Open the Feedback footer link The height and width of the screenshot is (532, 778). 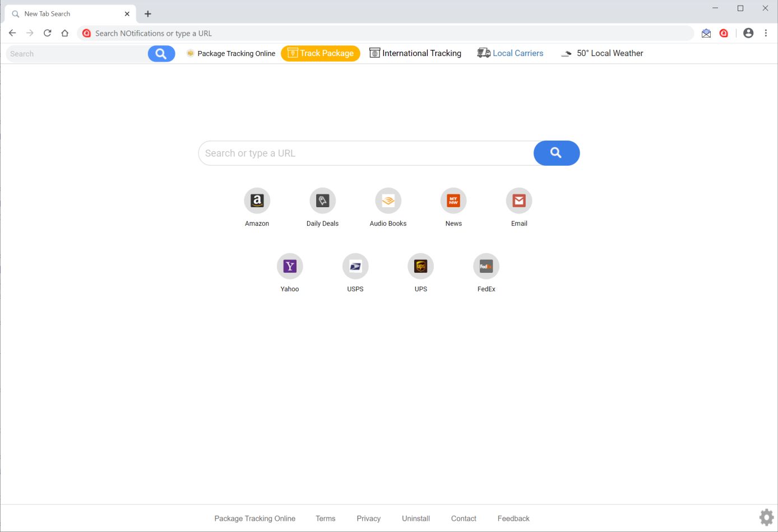(x=513, y=519)
